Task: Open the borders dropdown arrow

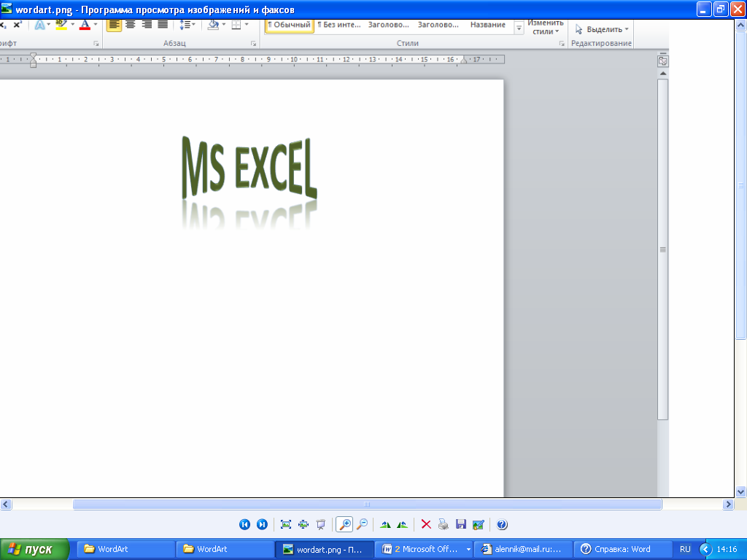Action: click(x=247, y=25)
